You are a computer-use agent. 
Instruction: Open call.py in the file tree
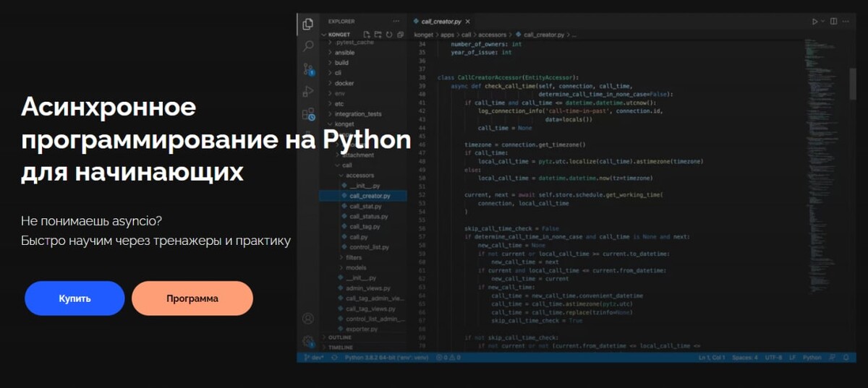(358, 236)
